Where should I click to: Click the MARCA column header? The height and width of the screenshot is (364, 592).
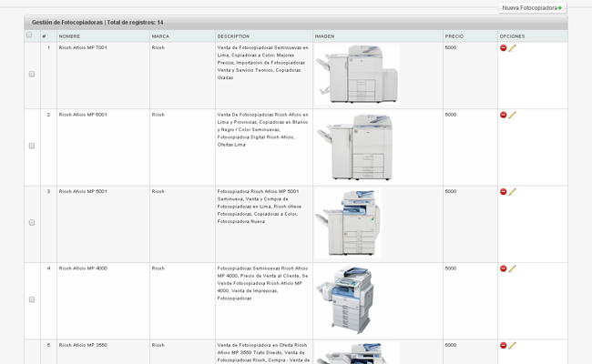pos(160,36)
